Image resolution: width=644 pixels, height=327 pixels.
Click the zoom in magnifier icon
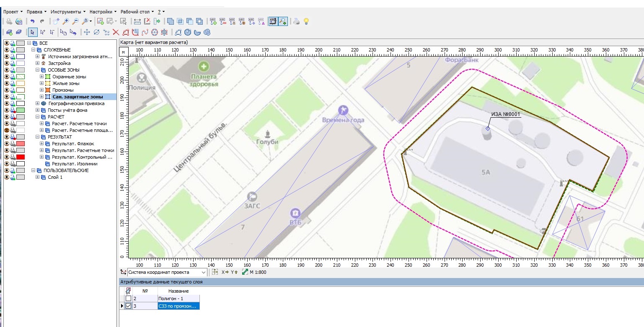tap(66, 21)
